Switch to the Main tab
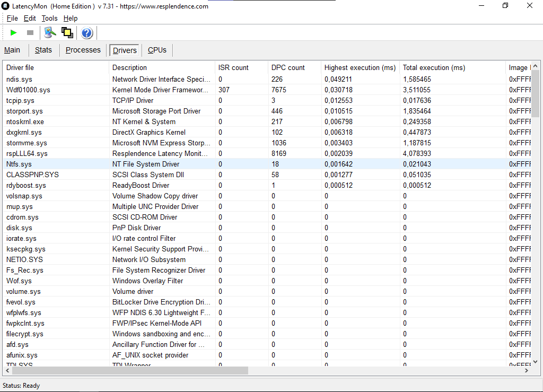 (x=12, y=50)
